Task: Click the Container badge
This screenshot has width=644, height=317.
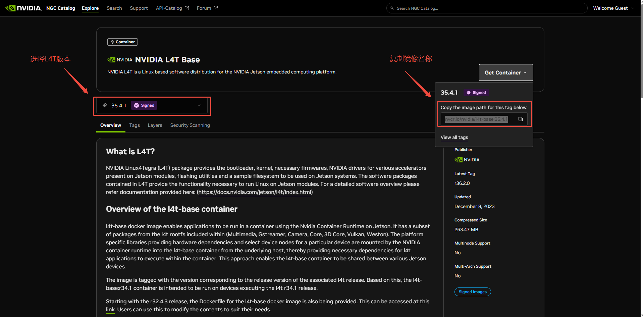Action: click(122, 42)
